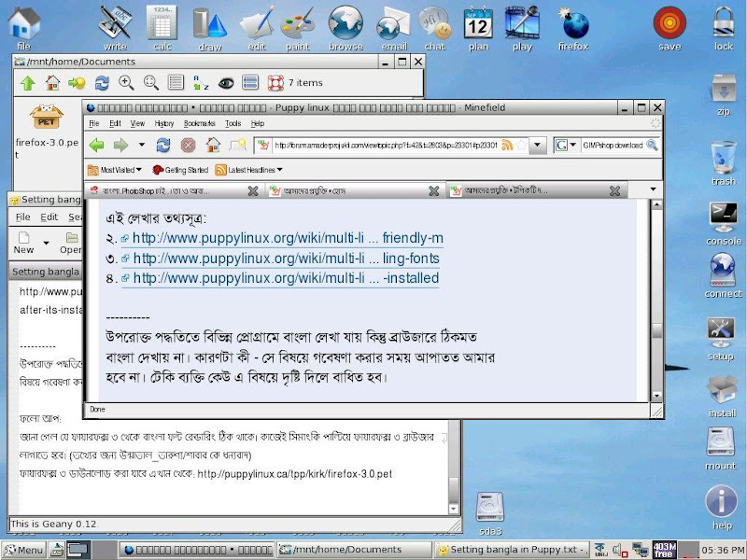Open file manager help lifebuoy icon
This screenshot has width=747, height=560.
pyautogui.click(x=275, y=83)
